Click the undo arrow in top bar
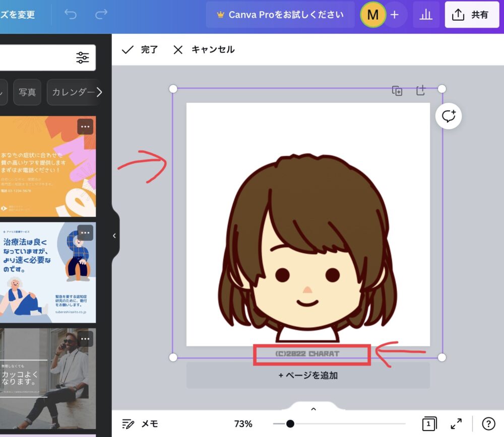This screenshot has width=504, height=437. coord(71,14)
